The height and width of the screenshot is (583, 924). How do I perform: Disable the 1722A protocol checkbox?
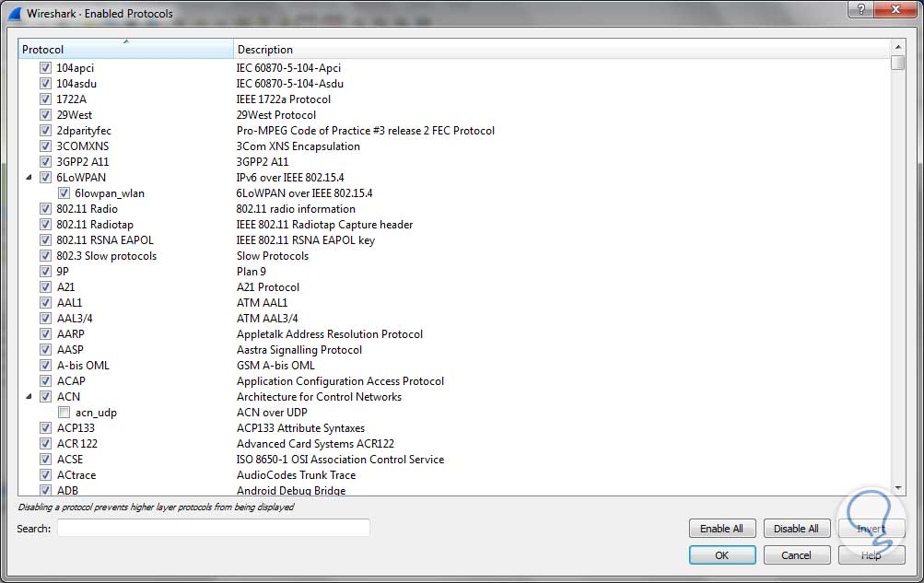click(x=45, y=99)
